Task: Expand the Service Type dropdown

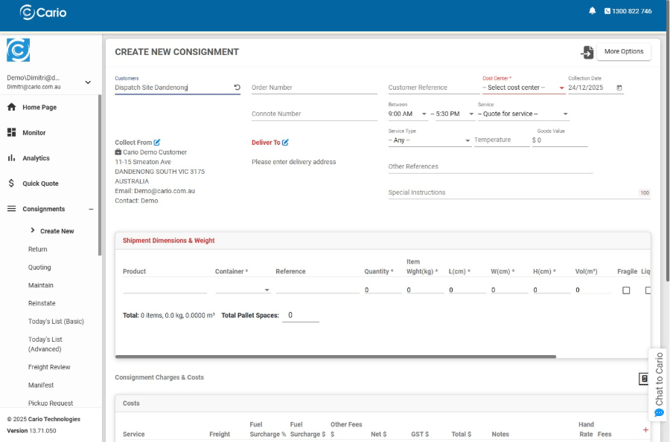Action: tap(428, 140)
